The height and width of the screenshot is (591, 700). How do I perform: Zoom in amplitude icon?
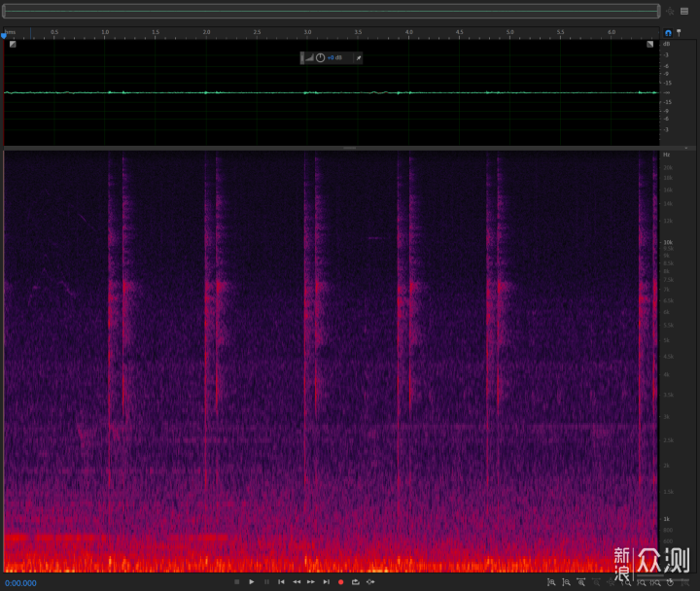coord(551,582)
